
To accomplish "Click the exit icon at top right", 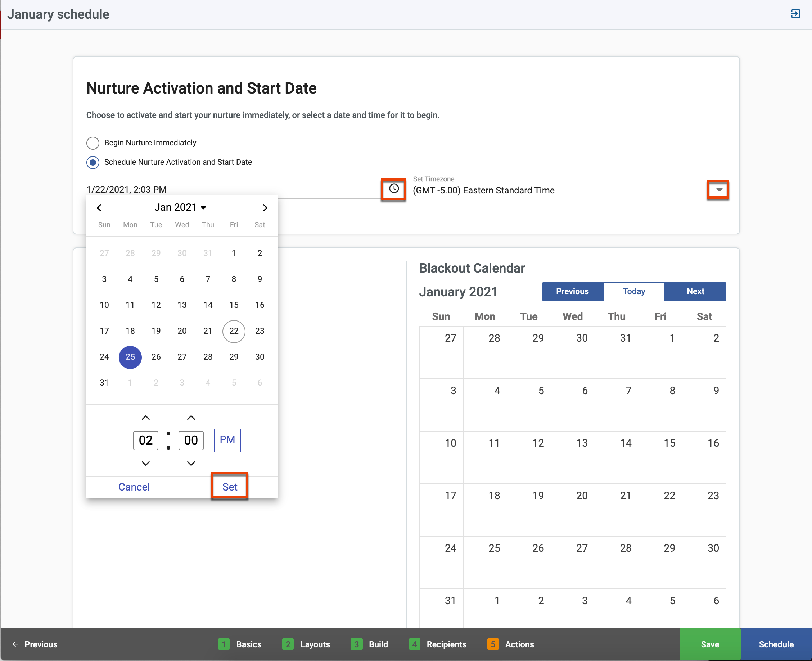I will [x=795, y=14].
